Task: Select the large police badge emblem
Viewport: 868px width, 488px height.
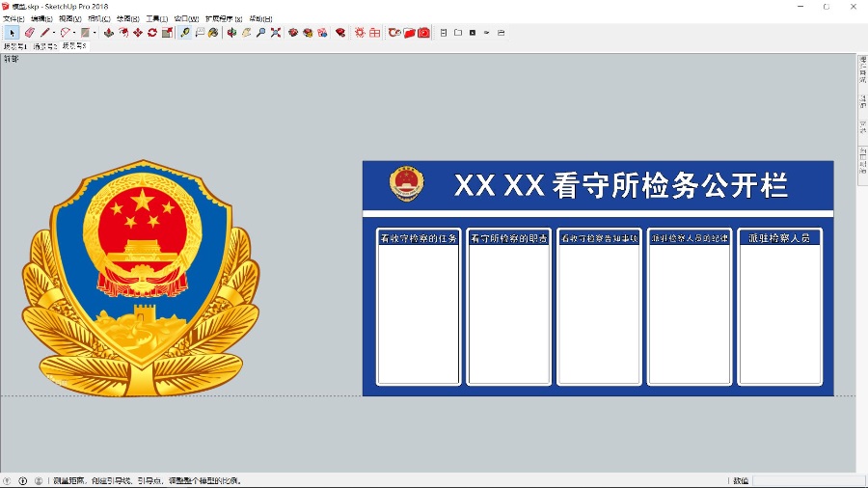Action: (x=141, y=279)
